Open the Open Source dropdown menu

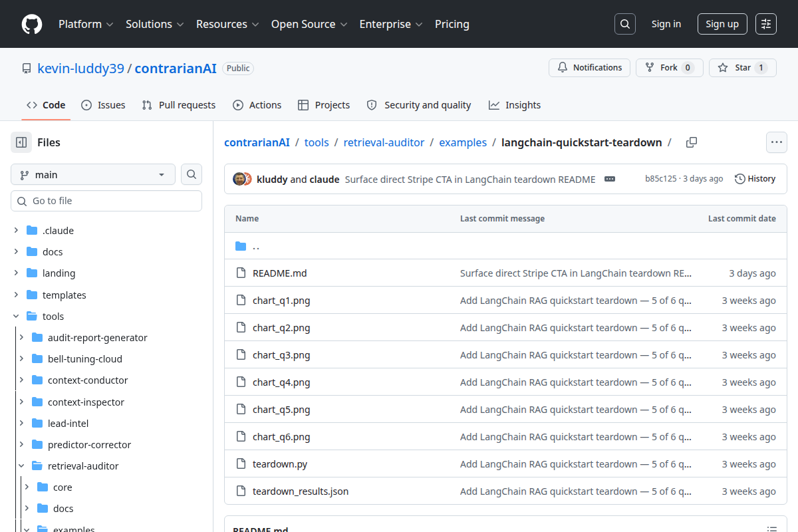pos(309,24)
